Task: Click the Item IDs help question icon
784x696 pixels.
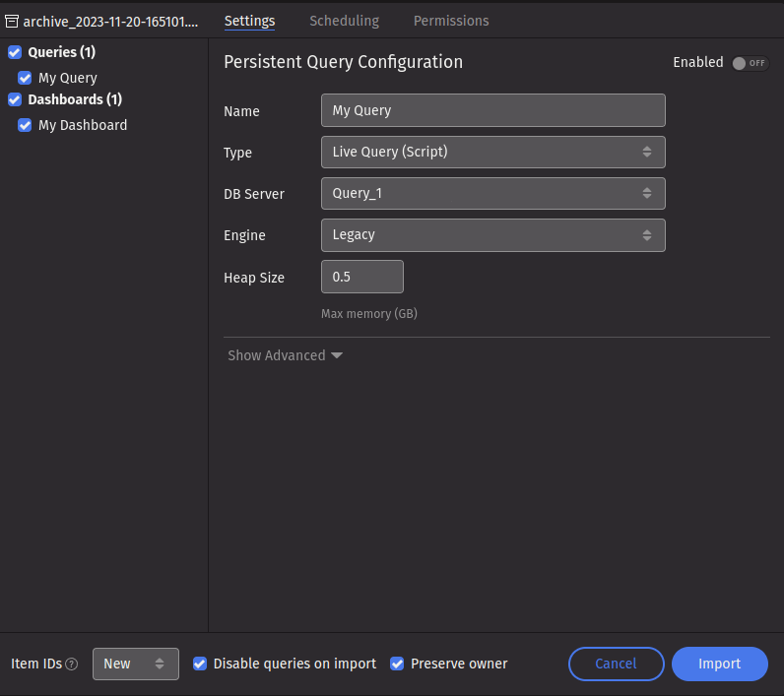Action: [x=72, y=664]
